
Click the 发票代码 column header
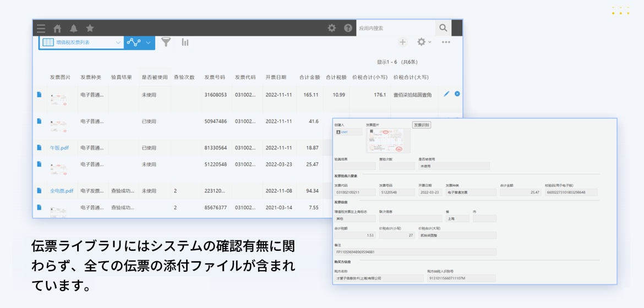245,77
